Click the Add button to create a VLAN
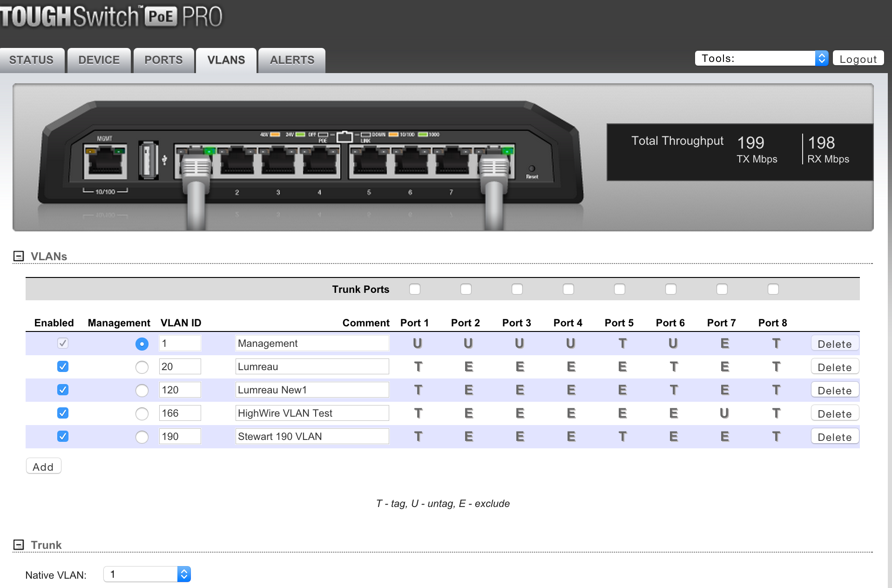Screen dimensions: 892x588 [x=43, y=466]
